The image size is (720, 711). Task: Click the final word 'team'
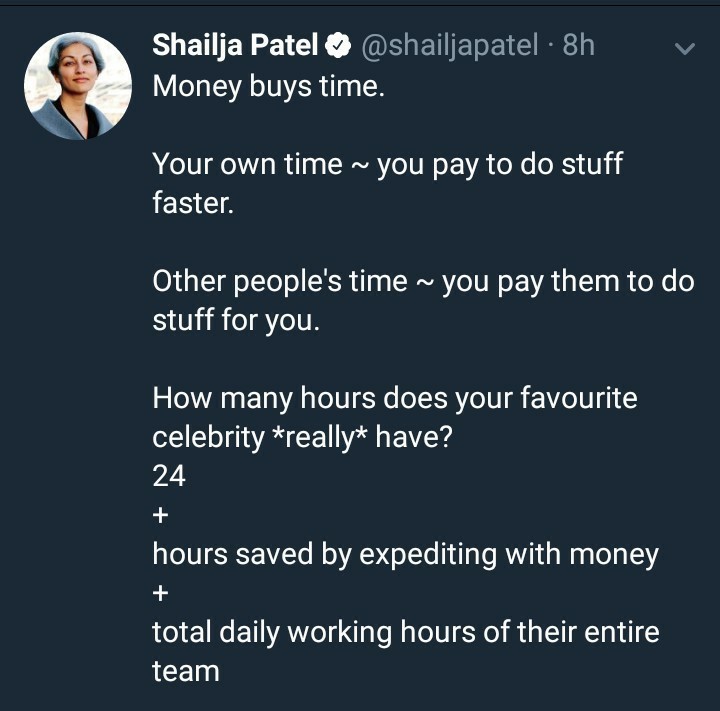point(186,672)
